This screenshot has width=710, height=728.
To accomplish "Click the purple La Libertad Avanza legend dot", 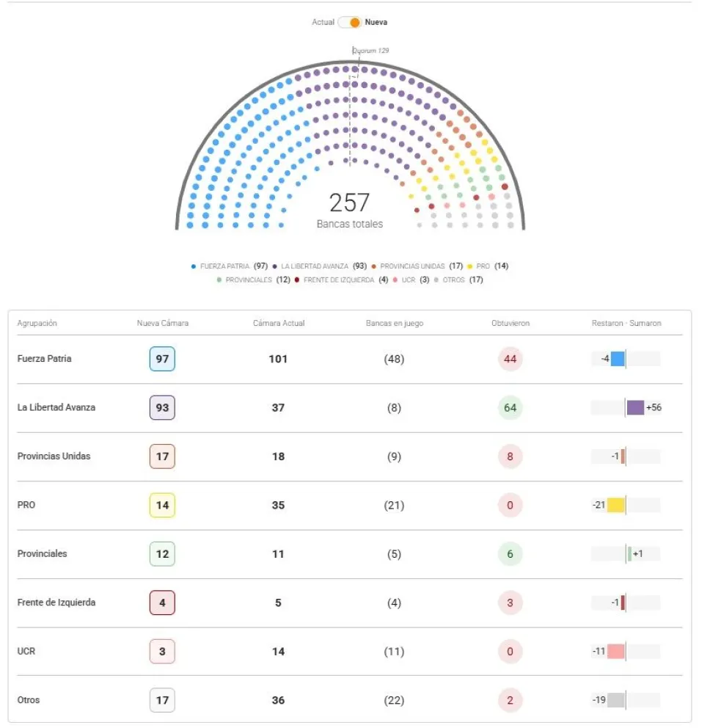I will [274, 266].
